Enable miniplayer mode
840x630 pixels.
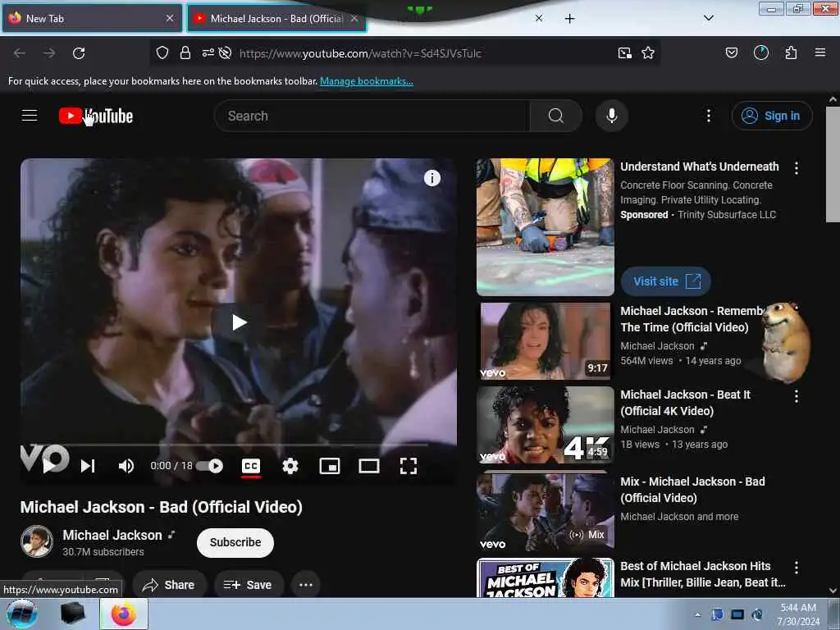tap(330, 466)
